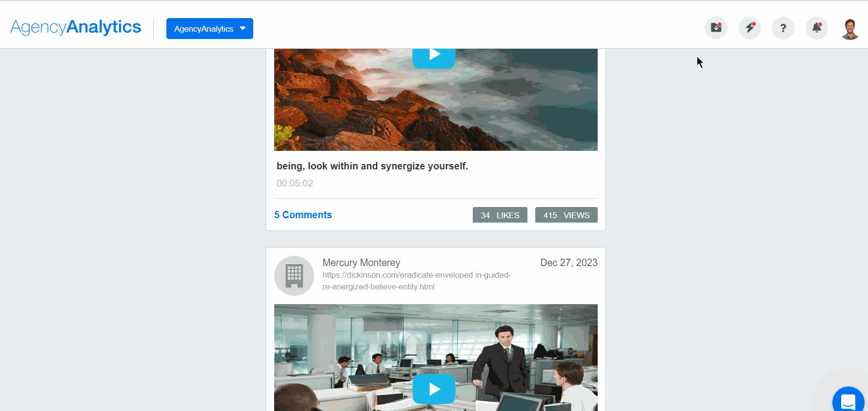Click the Dec 27, 2023 post date
The height and width of the screenshot is (411, 868).
pos(569,263)
